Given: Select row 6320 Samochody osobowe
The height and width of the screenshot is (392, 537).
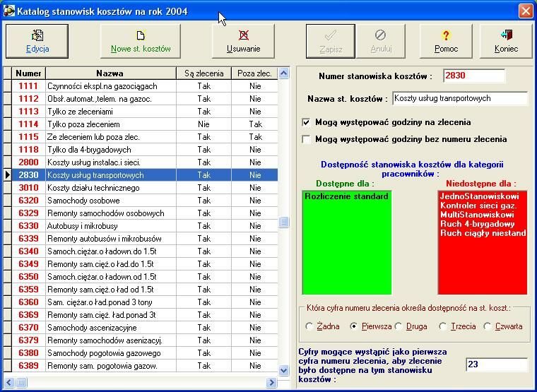Looking at the screenshot, I should (145, 201).
